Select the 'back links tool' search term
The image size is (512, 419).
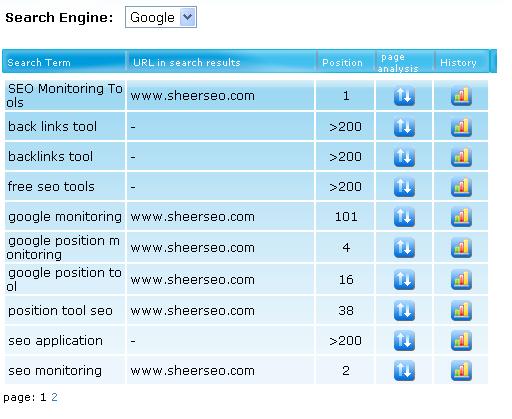52,127
